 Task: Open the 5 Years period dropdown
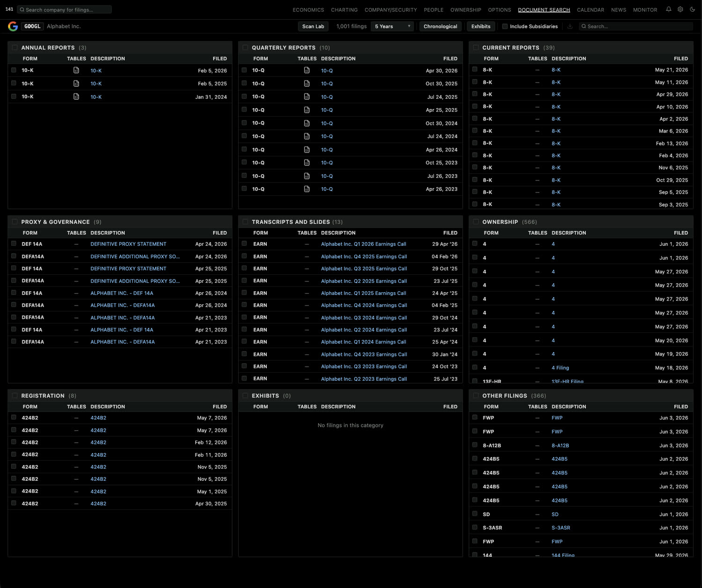[392, 26]
